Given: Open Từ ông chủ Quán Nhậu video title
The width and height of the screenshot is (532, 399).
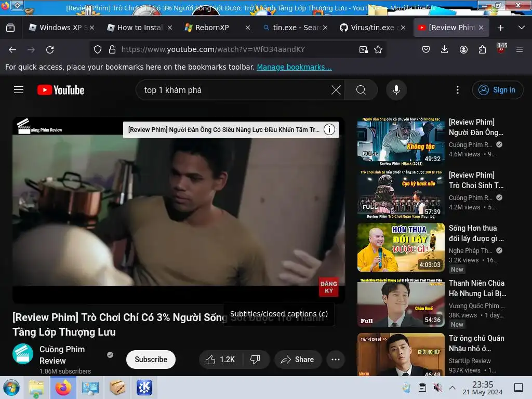Looking at the screenshot, I should (x=476, y=343).
